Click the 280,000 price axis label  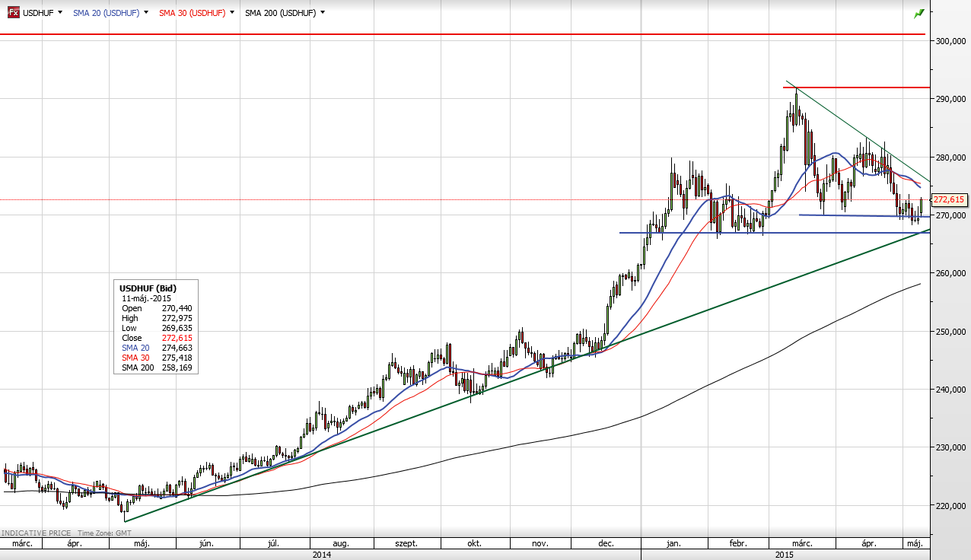click(950, 157)
